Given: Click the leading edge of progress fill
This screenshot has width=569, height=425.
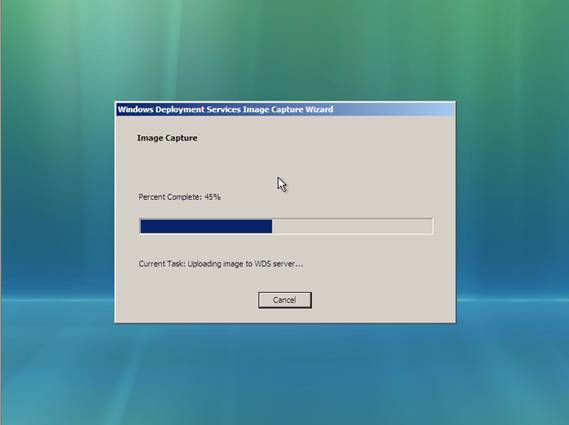Looking at the screenshot, I should click(271, 226).
